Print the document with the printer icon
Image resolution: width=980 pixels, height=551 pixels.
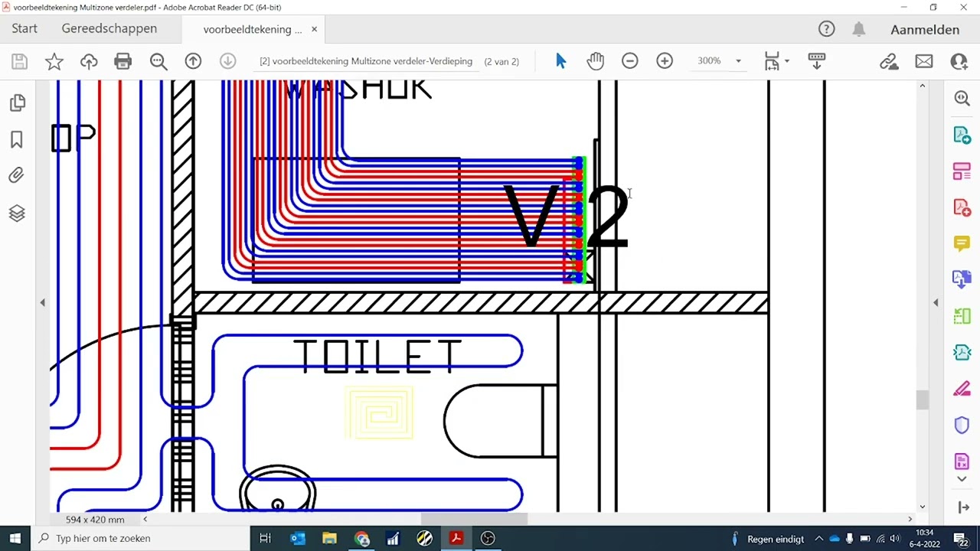122,61
